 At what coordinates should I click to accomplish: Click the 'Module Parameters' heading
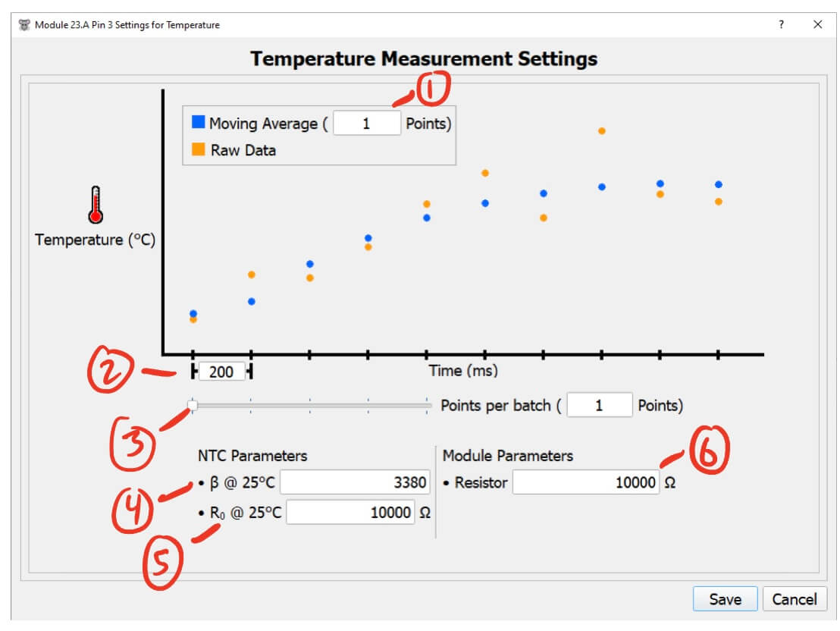507,456
